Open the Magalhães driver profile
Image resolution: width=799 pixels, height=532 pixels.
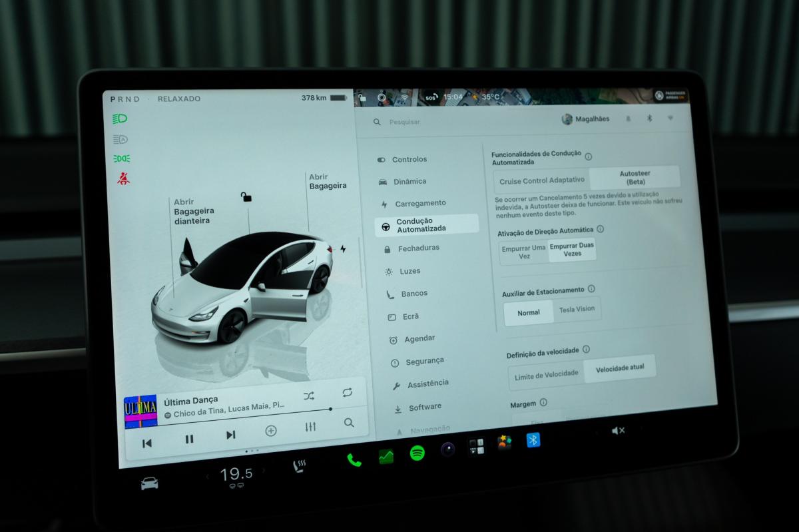tap(585, 119)
